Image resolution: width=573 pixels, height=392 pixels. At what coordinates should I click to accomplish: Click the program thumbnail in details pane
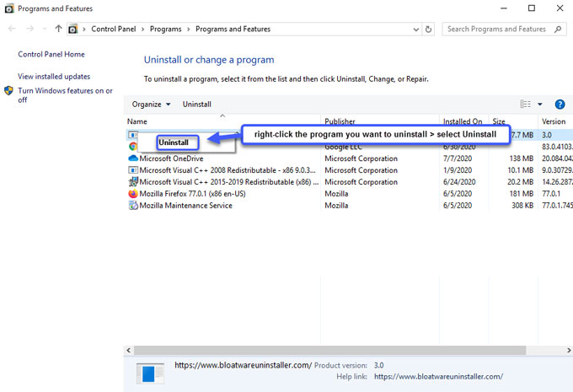(150, 373)
